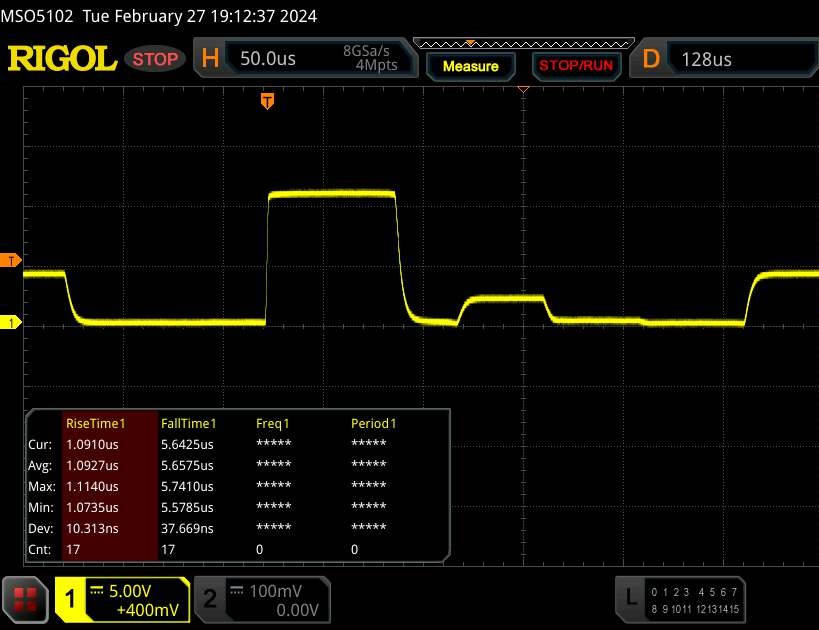Select the FallTime1 measurement column header
Image resolution: width=819 pixels, height=630 pixels.
point(189,423)
